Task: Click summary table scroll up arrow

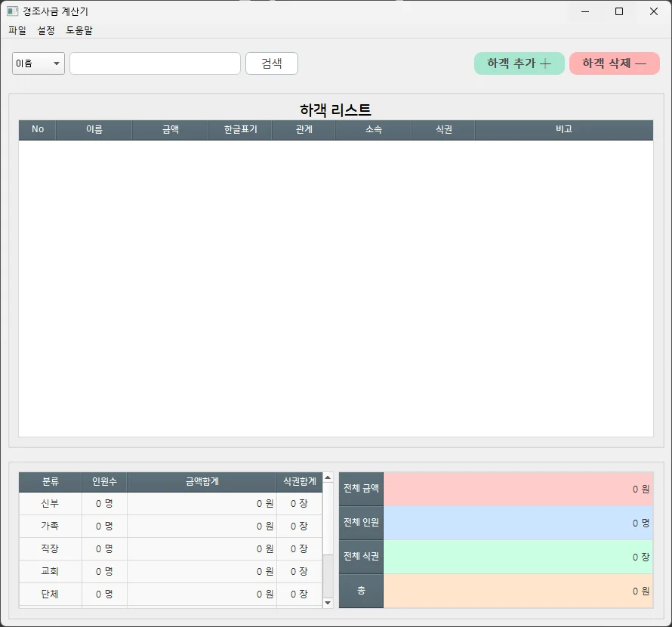Action: 328,477
